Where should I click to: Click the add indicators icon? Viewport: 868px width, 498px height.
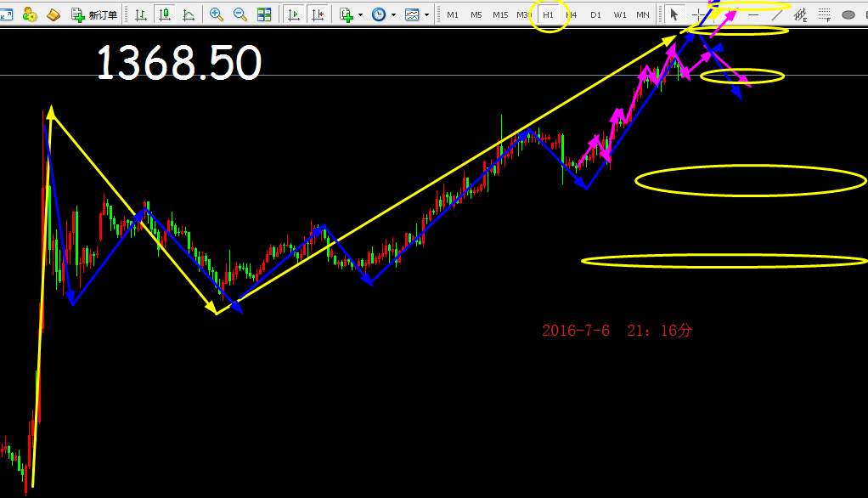click(347, 15)
